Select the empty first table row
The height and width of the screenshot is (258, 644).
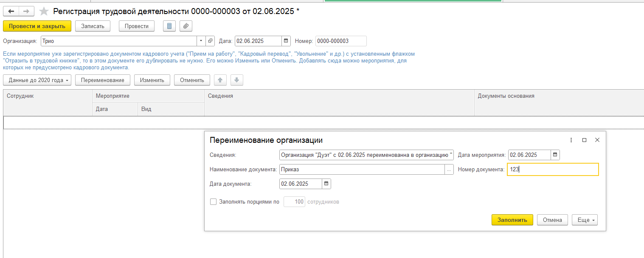click(323, 122)
